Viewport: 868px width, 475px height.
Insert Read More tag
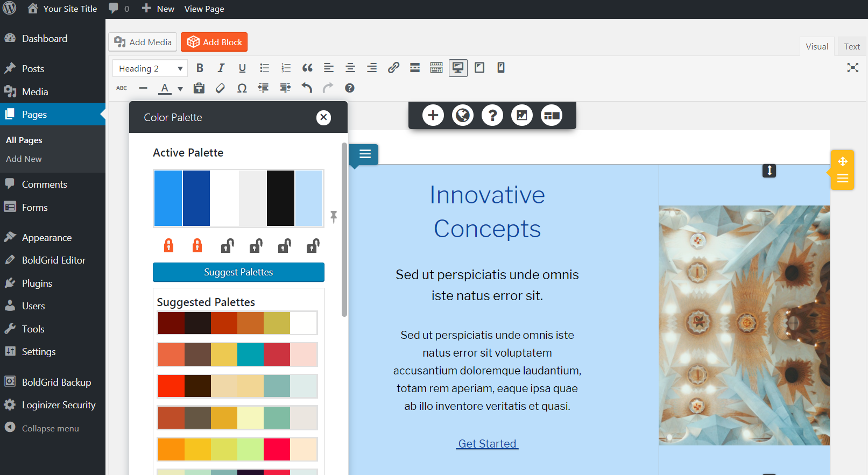click(x=415, y=68)
